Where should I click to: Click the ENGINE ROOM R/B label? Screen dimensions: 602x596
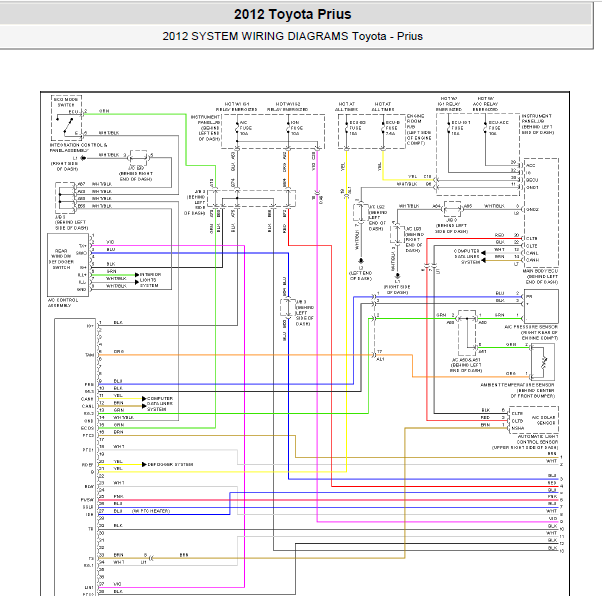419,129
